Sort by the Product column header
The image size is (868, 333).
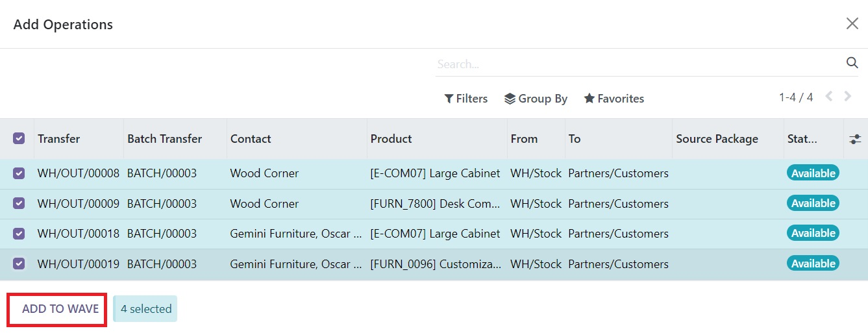[391, 139]
